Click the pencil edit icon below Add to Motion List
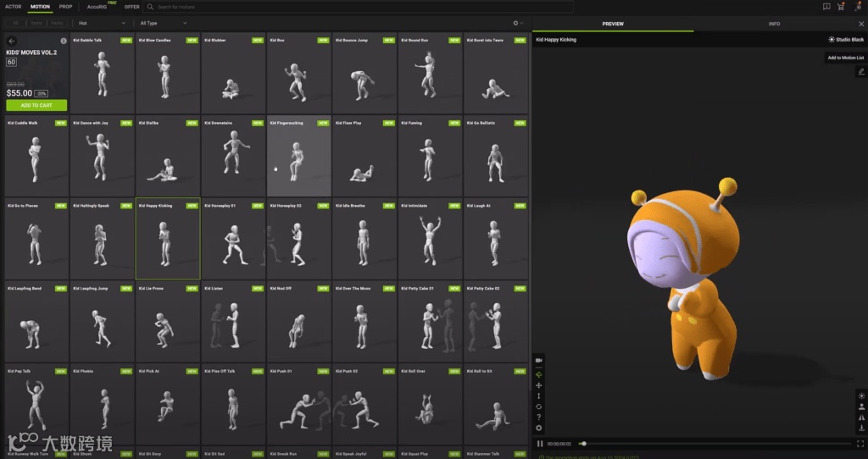Image resolution: width=868 pixels, height=459 pixels. coord(861,71)
